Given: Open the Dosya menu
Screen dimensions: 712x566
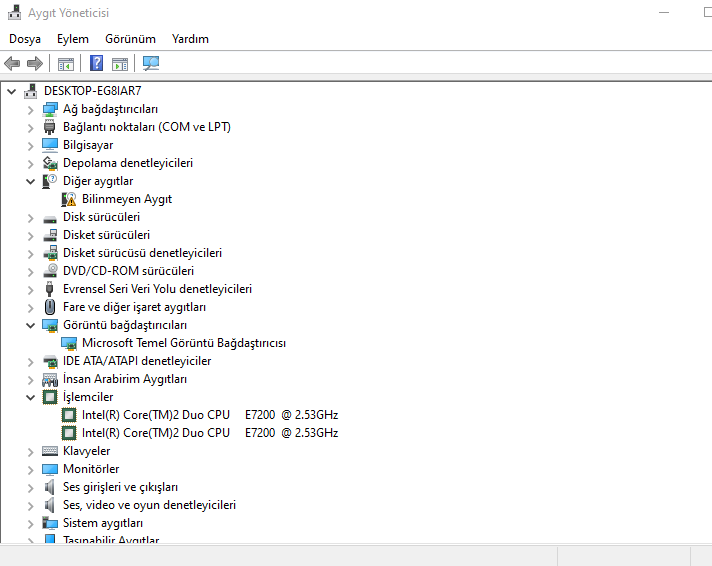Looking at the screenshot, I should (25, 39).
